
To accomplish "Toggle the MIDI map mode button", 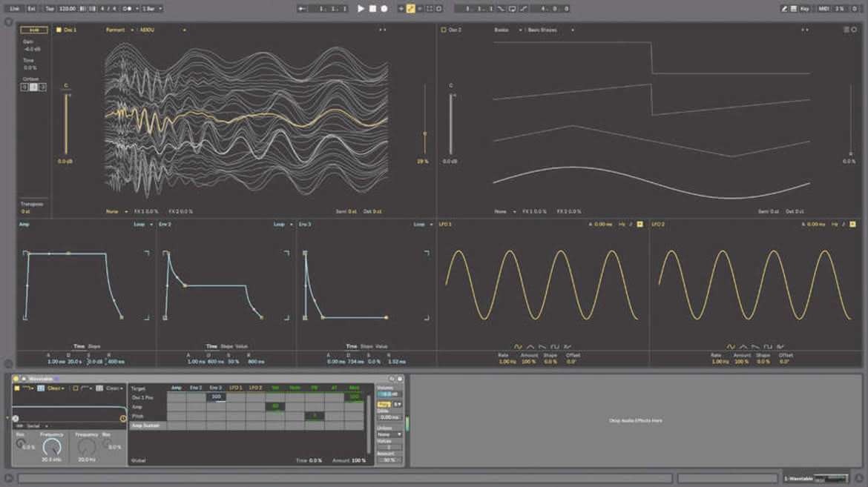I will 823,8.
